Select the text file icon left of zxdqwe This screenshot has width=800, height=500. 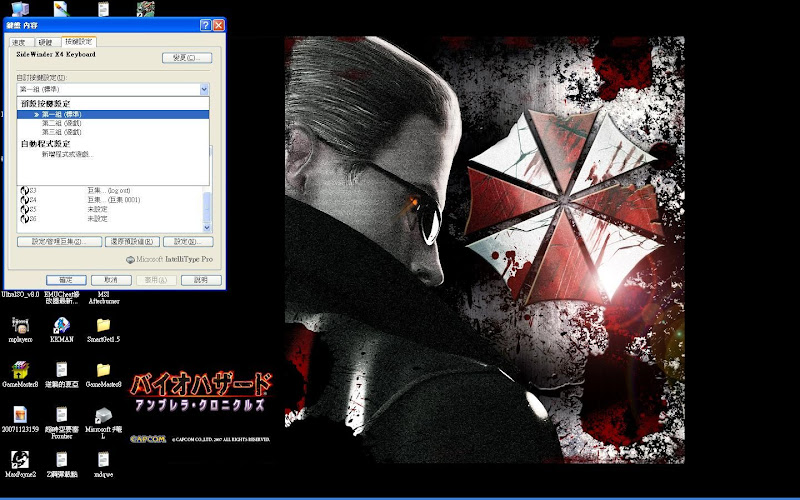click(x=62, y=460)
